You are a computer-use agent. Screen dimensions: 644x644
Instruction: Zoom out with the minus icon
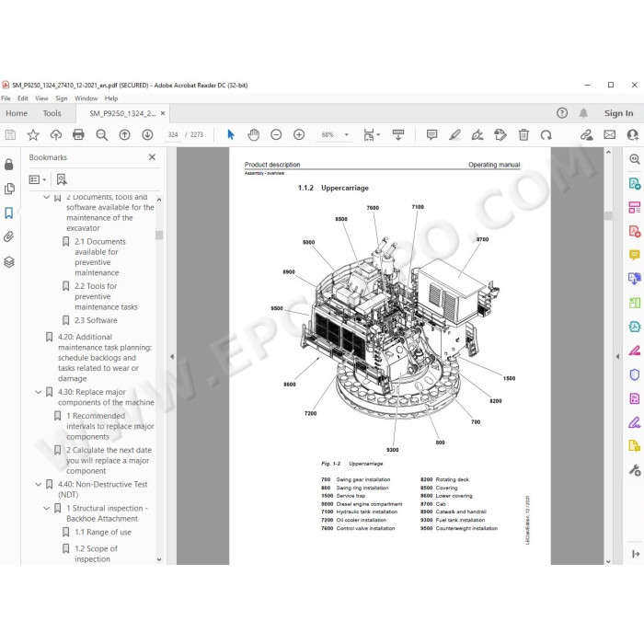coord(276,134)
